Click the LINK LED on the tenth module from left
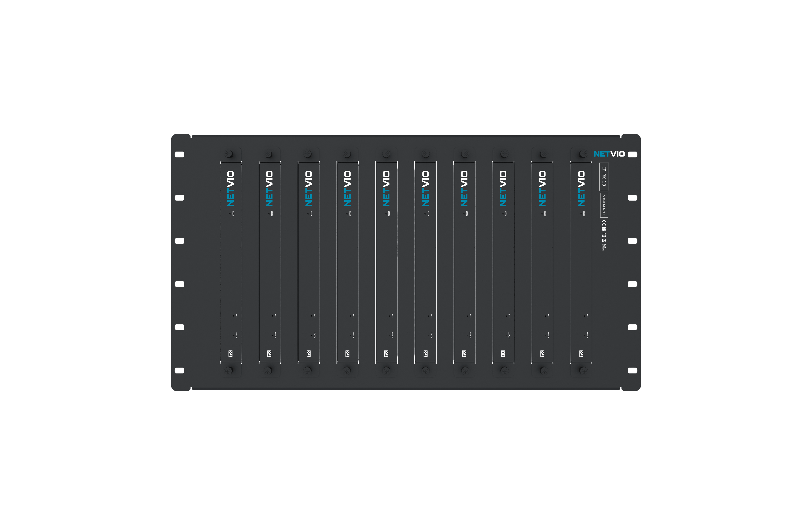The height and width of the screenshot is (525, 812). pyautogui.click(x=585, y=316)
